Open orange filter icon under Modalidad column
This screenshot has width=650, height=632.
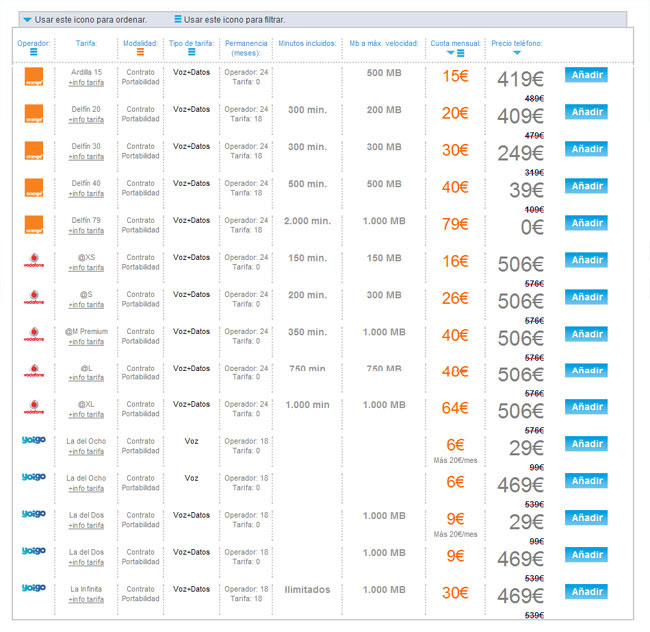pos(140,52)
